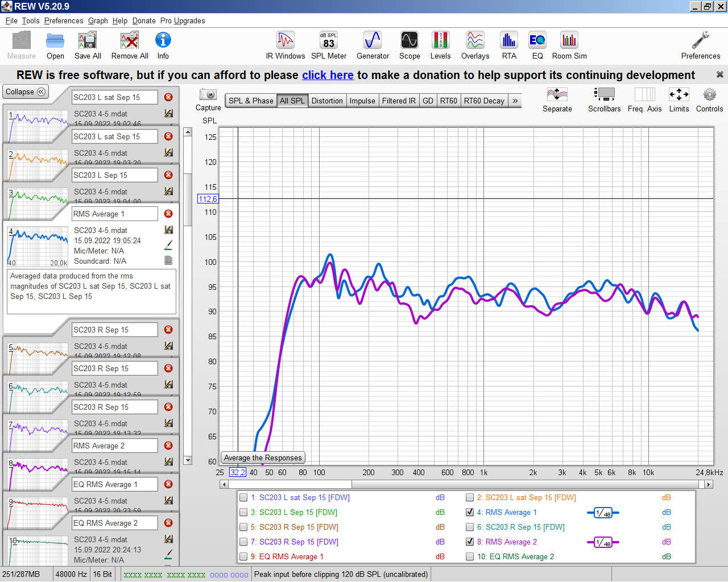Click the measurement list scroll down arrow
Image resolution: width=728 pixels, height=582 pixels.
[188, 460]
